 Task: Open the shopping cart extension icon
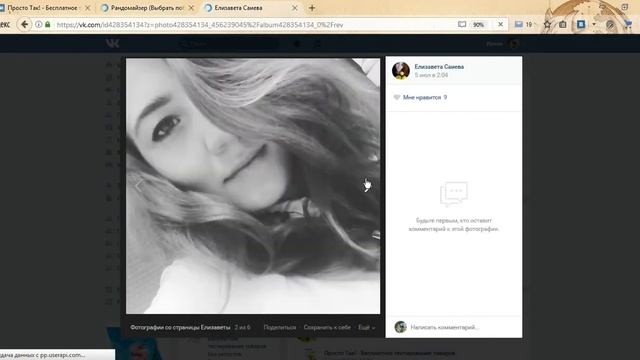(x=628, y=24)
